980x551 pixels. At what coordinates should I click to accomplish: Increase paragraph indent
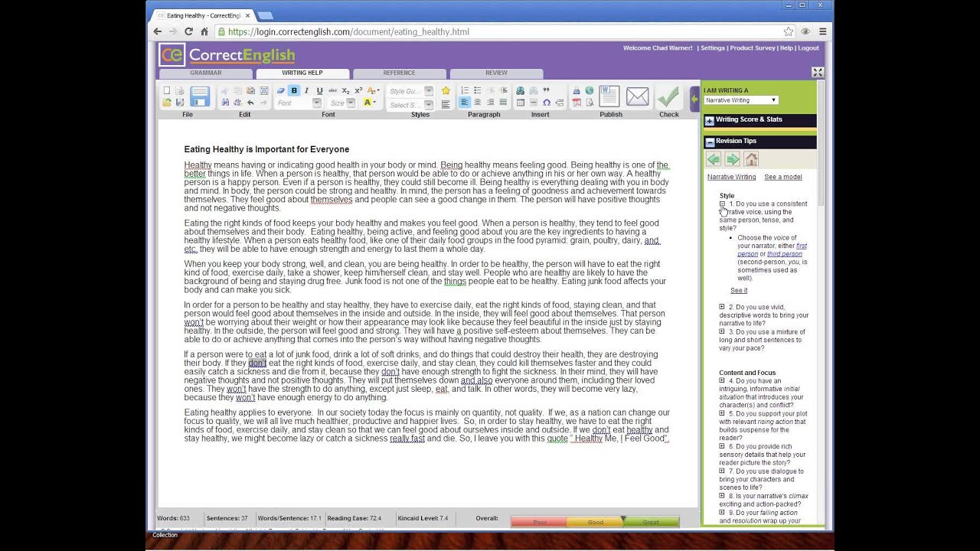pyautogui.click(x=503, y=90)
